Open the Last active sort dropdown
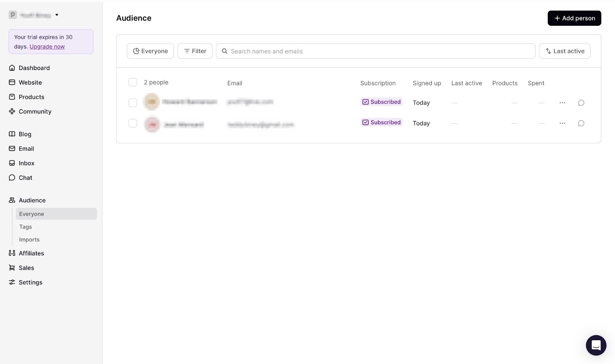Viewport: 615px width, 364px height. pyautogui.click(x=565, y=51)
